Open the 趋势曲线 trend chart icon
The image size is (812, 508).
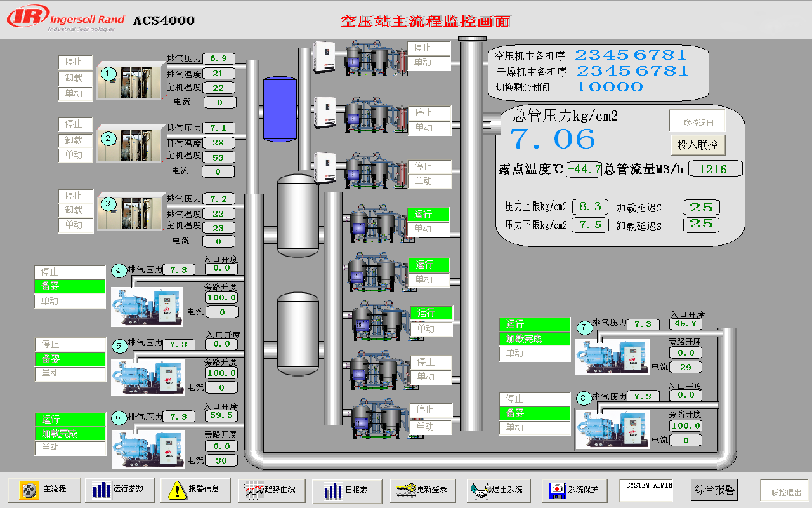tap(254, 490)
